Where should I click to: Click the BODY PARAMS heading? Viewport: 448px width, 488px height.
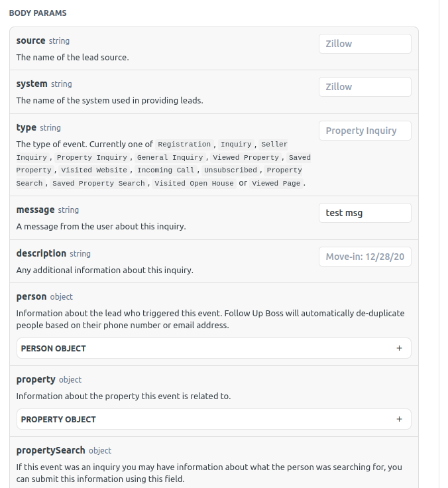[38, 13]
